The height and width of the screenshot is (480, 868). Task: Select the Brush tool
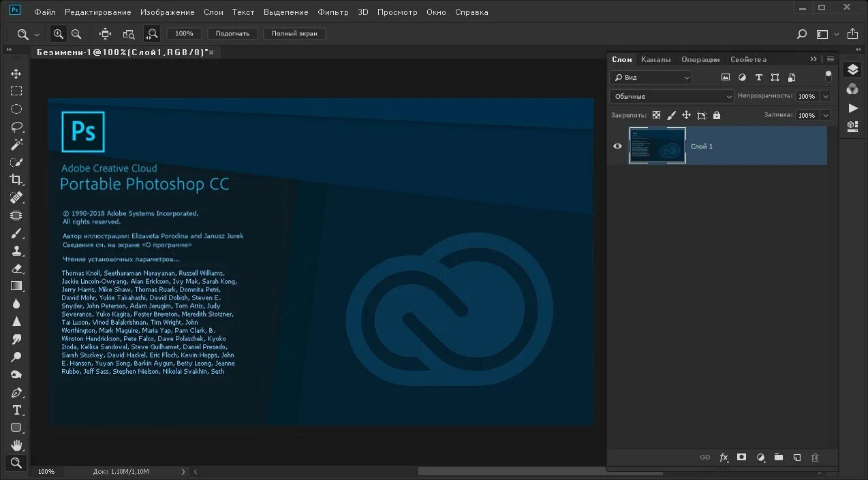tap(16, 233)
